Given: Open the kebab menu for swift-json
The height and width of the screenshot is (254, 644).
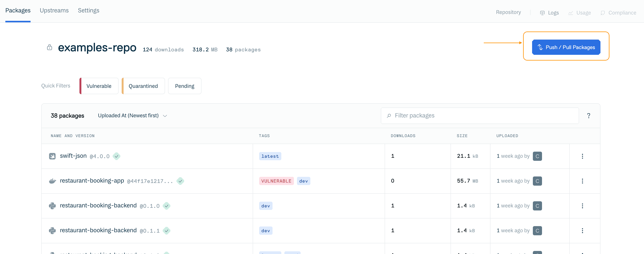Looking at the screenshot, I should (x=583, y=156).
